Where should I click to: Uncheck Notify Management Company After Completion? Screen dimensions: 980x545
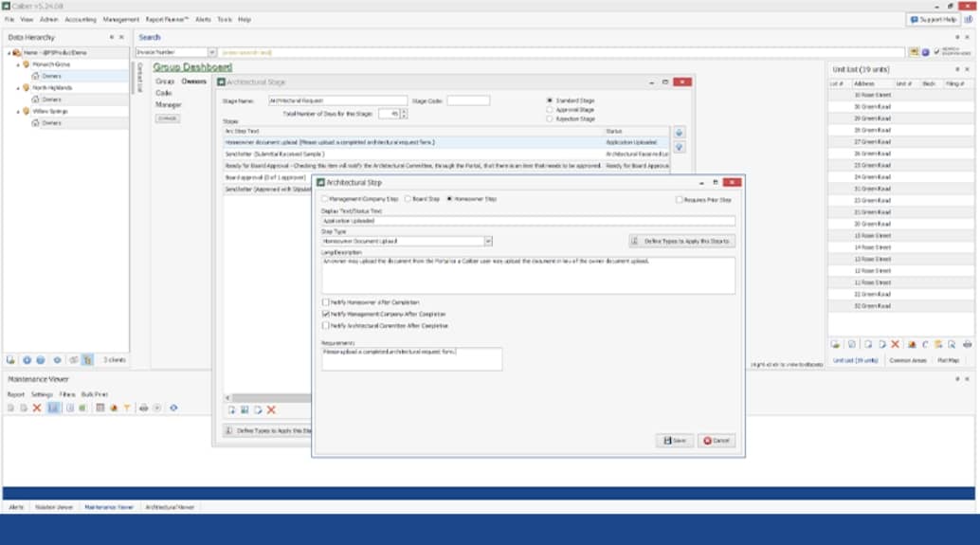(x=326, y=315)
